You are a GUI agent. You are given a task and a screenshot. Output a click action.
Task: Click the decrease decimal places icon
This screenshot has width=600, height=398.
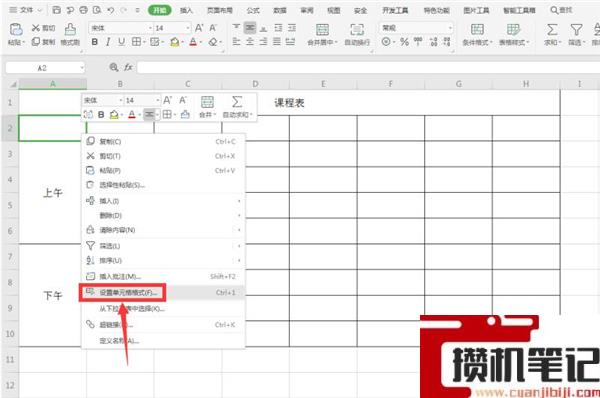(447, 42)
